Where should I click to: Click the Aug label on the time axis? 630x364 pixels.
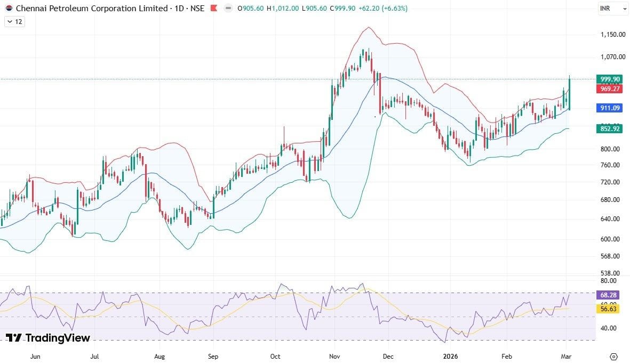(x=160, y=357)
